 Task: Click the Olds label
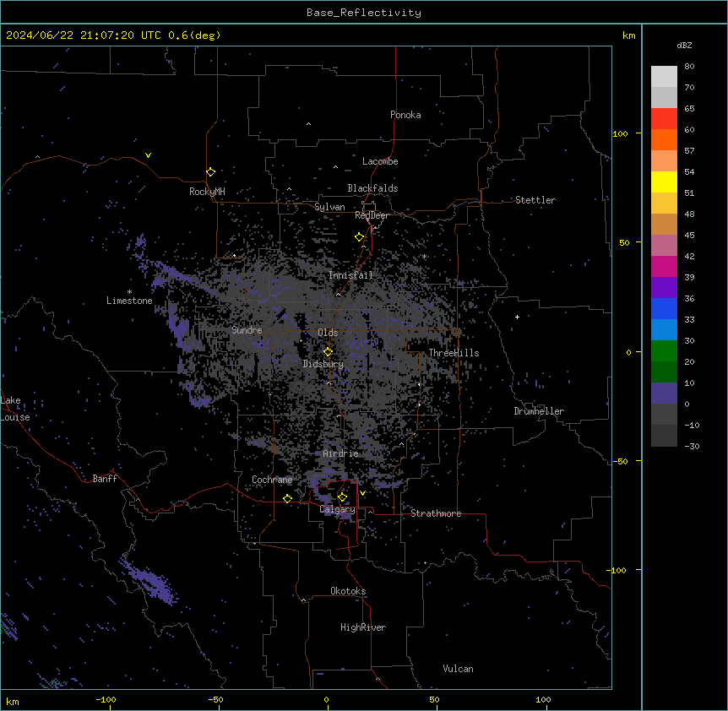(328, 333)
